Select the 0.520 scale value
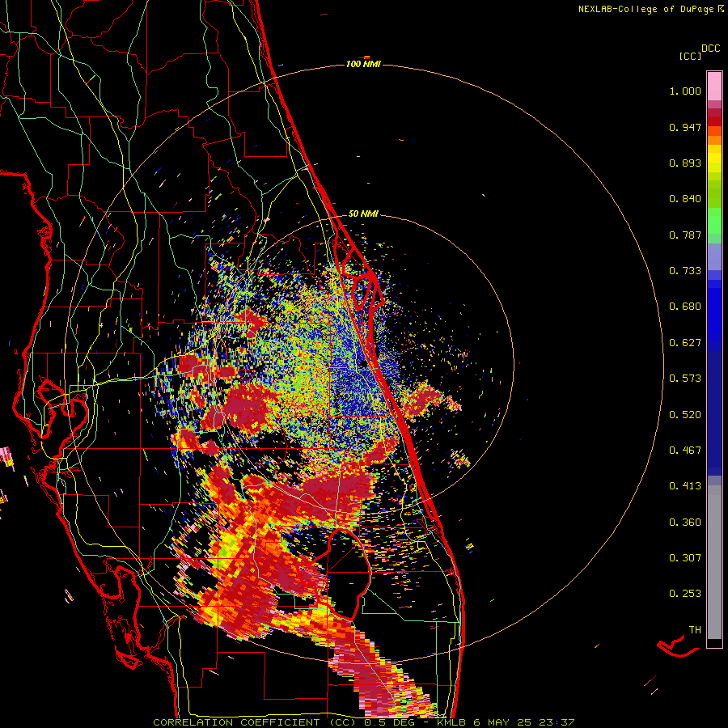The image size is (728, 728). point(685,415)
